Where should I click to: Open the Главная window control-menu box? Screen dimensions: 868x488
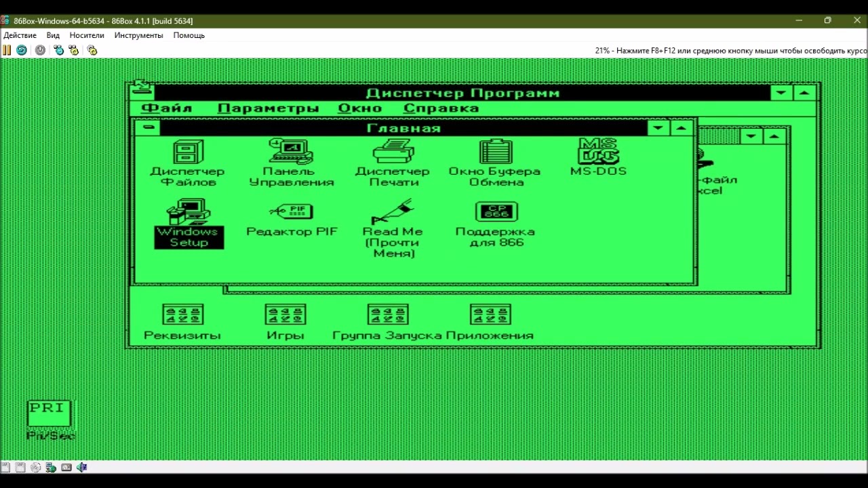(149, 127)
